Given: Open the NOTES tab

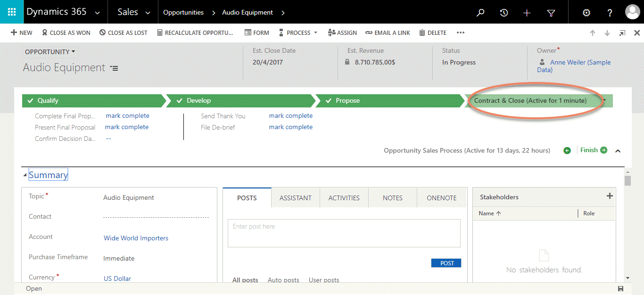Looking at the screenshot, I should pos(392,197).
